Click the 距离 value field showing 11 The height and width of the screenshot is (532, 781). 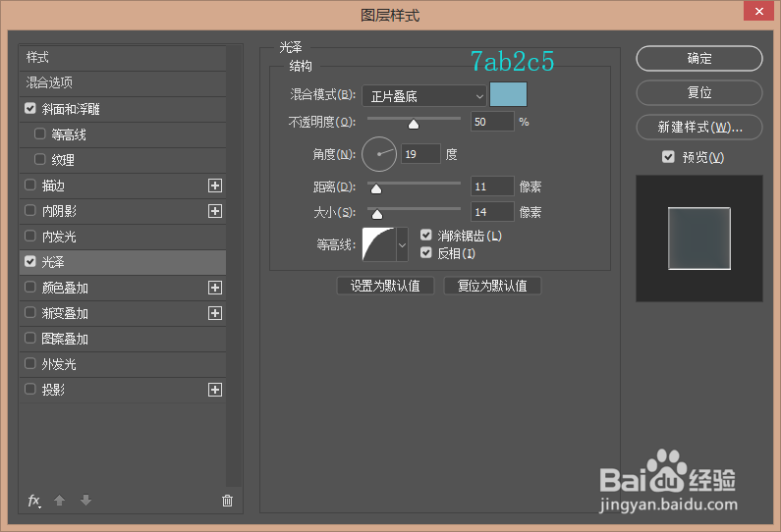492,186
